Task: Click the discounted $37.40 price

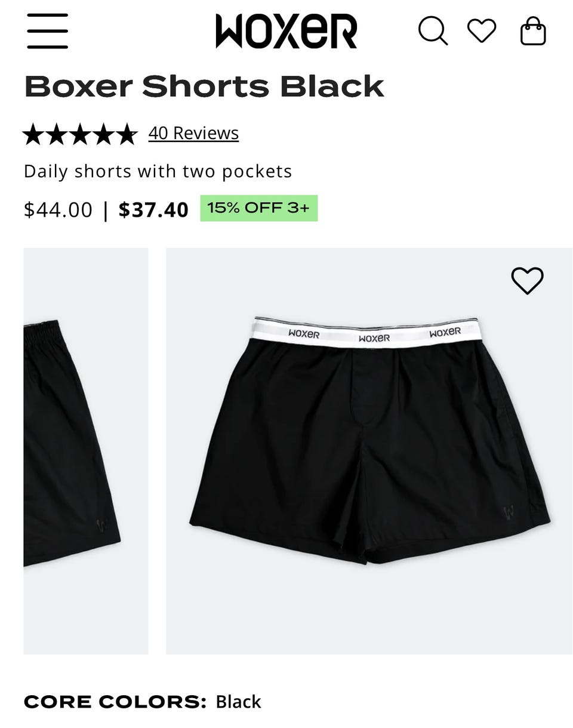Action: click(153, 210)
